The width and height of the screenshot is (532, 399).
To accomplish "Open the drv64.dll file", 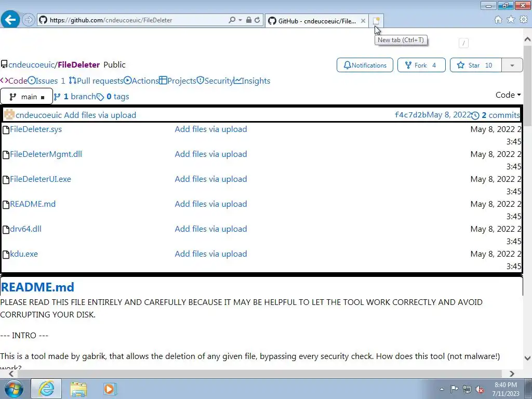I will point(25,229).
